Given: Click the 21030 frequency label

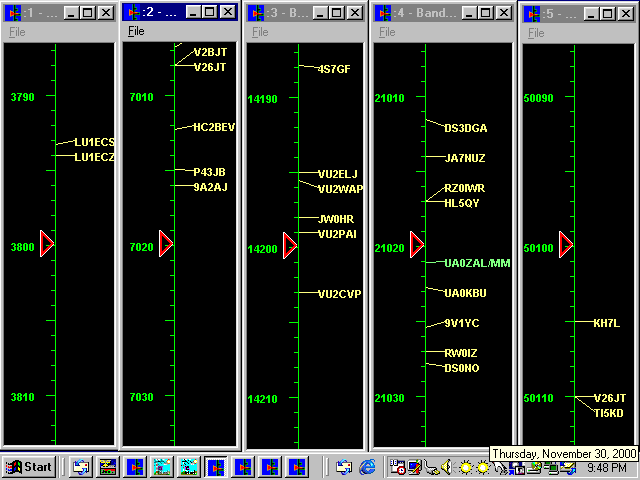Looking at the screenshot, I should coord(389,398).
